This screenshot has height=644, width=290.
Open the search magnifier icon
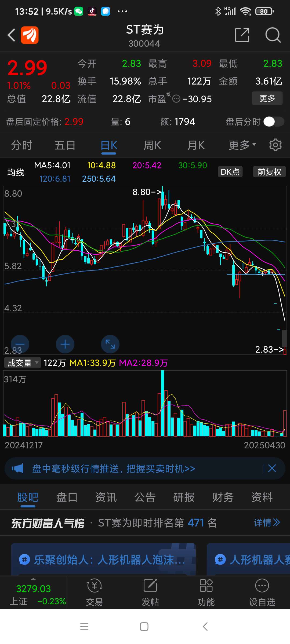pos(273,35)
